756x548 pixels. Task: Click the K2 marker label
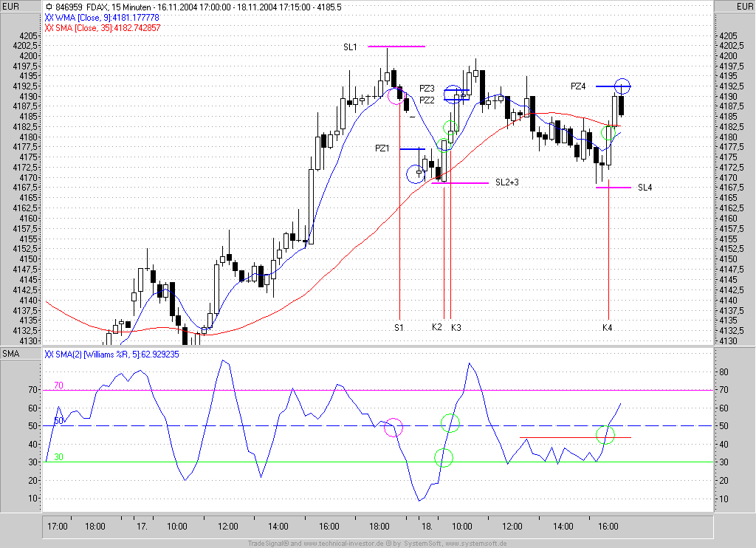click(437, 327)
